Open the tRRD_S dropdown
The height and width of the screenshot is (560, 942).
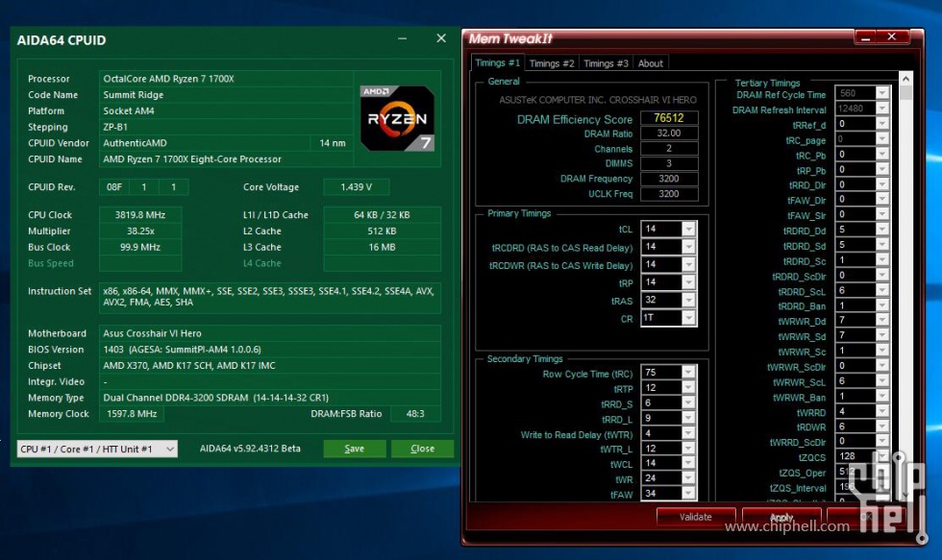[x=689, y=402]
